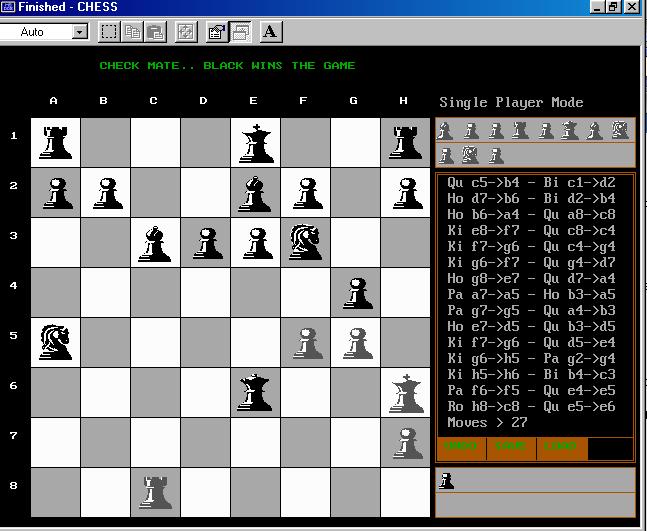Screen dimensions: 647x531
Task: Click move entry 'Ki g6->h5 - Pa g2->g4'
Action: [531, 359]
